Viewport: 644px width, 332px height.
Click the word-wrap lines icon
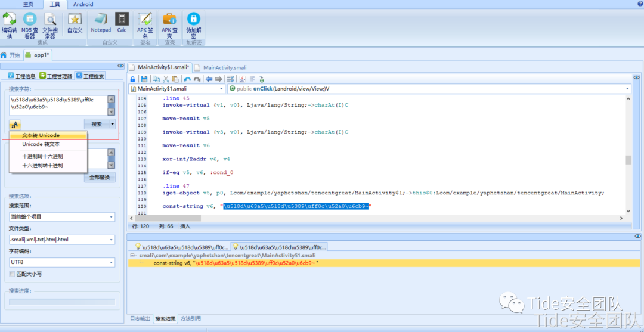(230, 79)
